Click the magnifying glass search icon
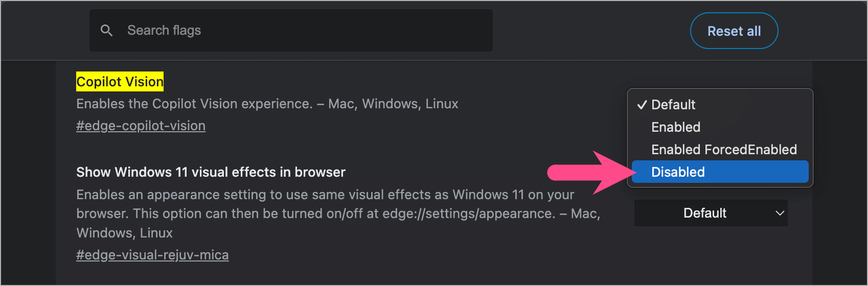The width and height of the screenshot is (868, 286). pos(106,31)
